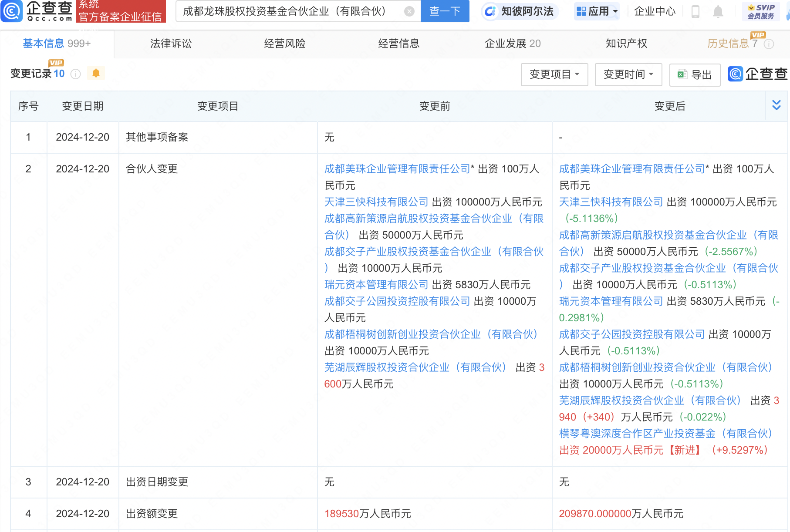Click the info icon next to 变更记录 10
Viewport: 790px width, 532px height.
coord(76,74)
